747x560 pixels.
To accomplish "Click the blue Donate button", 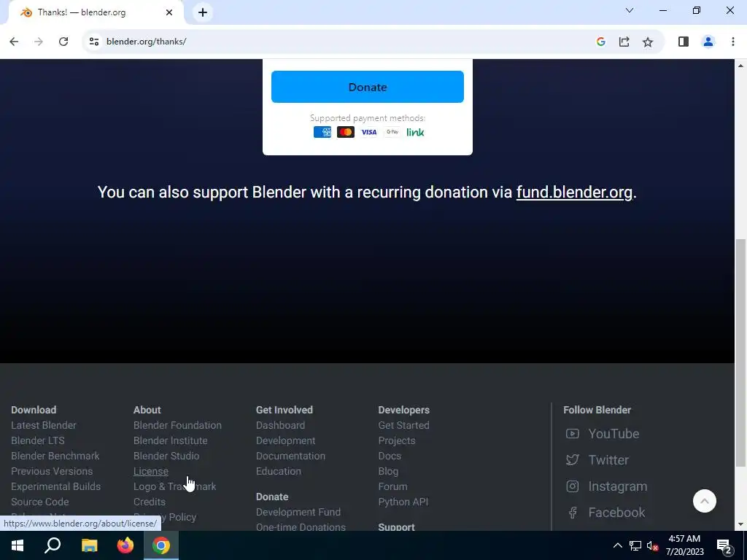I will 368,87.
